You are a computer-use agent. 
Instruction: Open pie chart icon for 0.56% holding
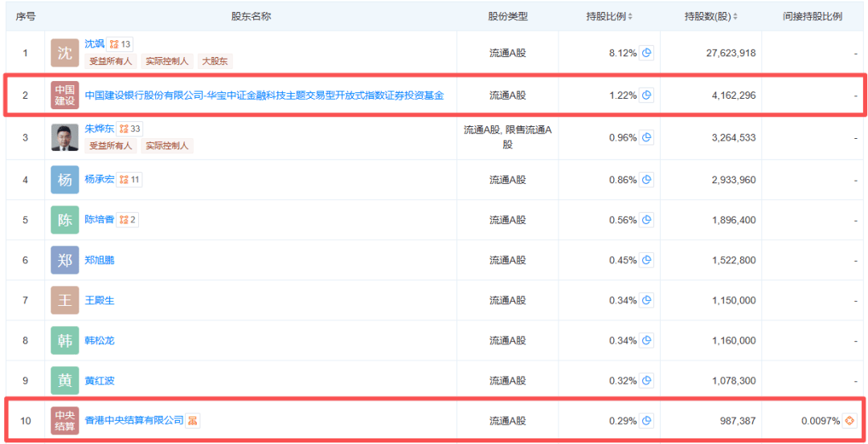pyautogui.click(x=646, y=219)
